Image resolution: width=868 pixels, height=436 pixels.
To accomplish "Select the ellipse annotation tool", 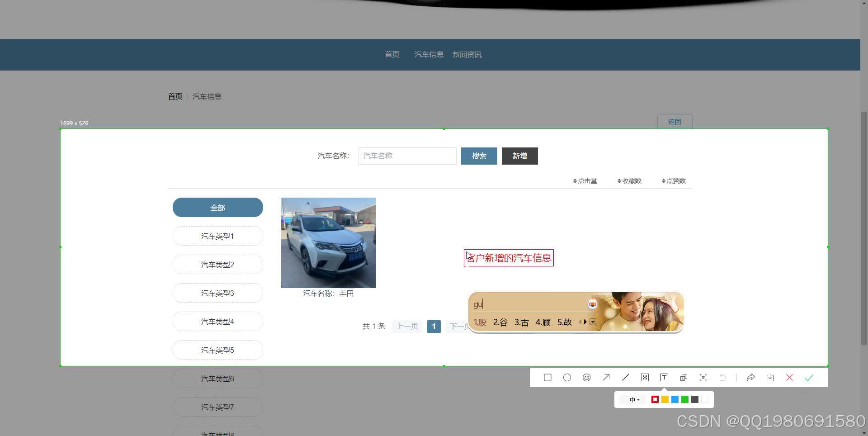I will pos(567,378).
